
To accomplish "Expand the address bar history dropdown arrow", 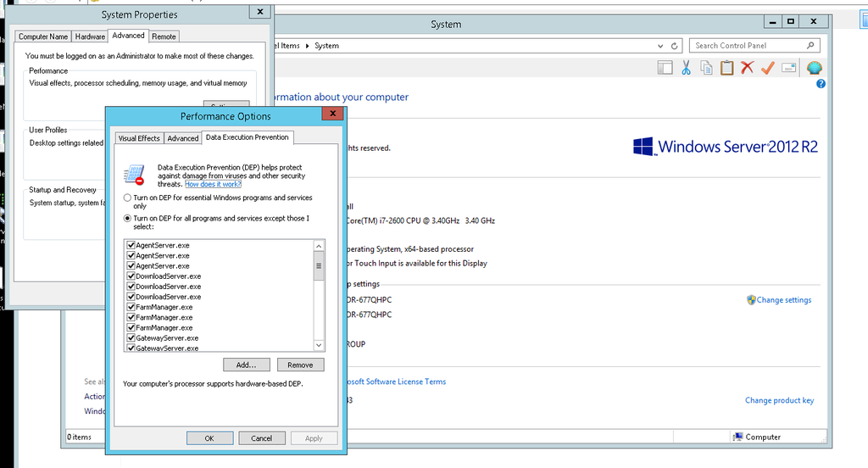I will click(x=659, y=46).
